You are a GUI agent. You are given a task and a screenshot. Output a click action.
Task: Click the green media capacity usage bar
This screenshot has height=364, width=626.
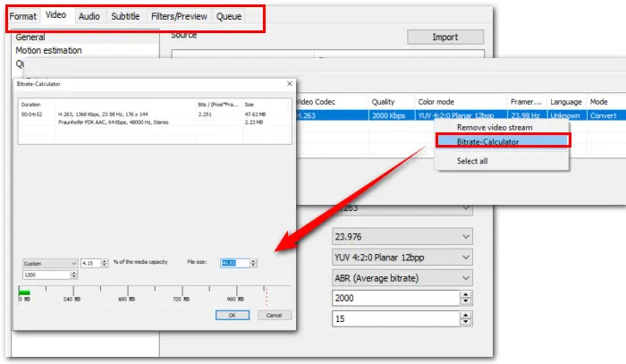[x=24, y=292]
